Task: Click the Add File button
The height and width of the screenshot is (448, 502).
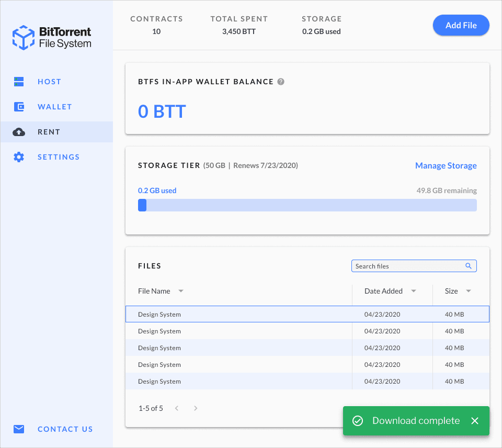Action: [x=461, y=25]
